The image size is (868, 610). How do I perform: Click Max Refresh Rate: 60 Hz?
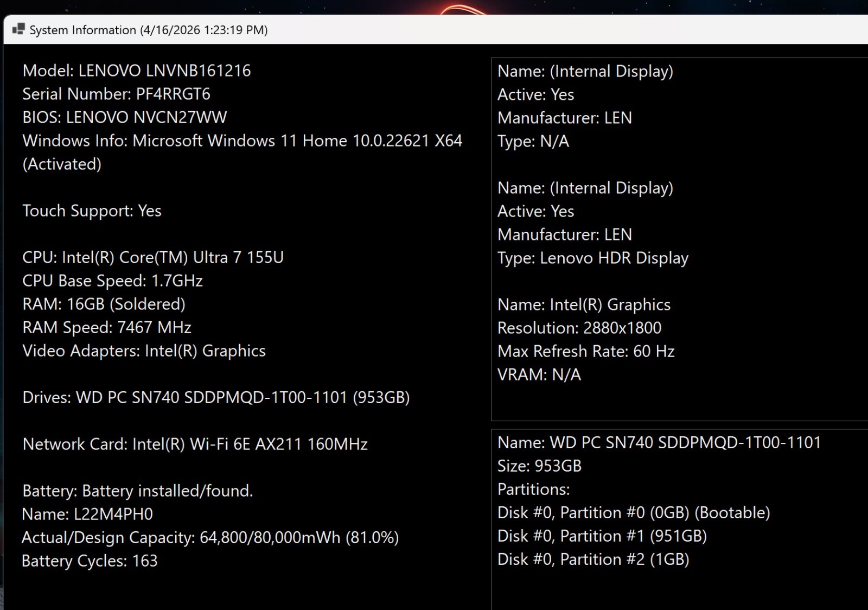coord(586,351)
